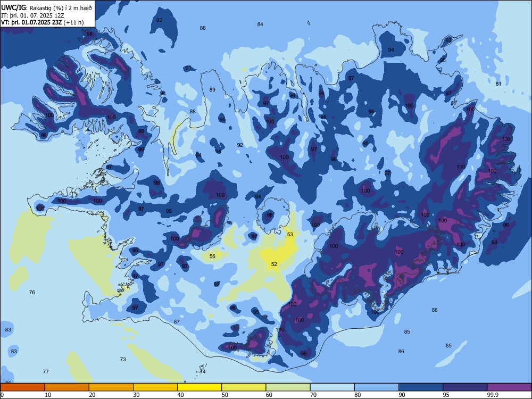Select the '91' humidity value
Image resolution: width=532 pixels, height=399 pixels.
click(188, 68)
